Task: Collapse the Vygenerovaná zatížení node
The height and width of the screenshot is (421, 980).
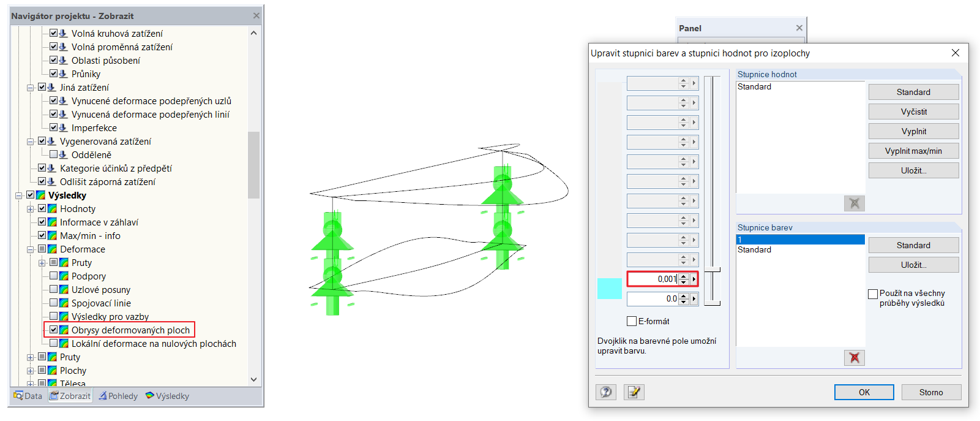Action: click(x=31, y=142)
